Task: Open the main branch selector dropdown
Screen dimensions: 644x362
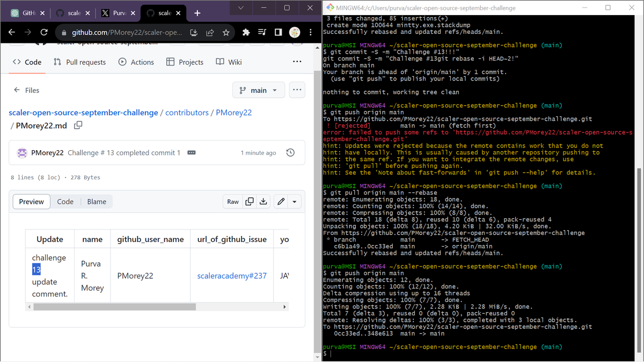Action: 259,90
